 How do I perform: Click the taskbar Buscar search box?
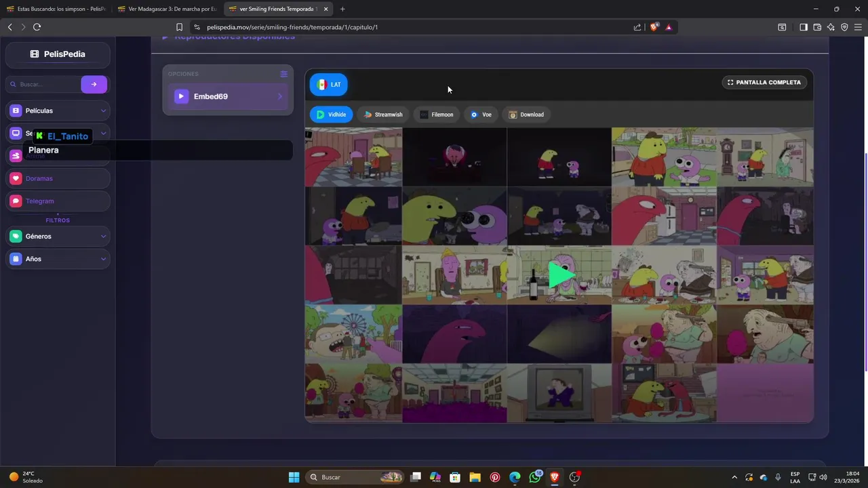point(355,477)
